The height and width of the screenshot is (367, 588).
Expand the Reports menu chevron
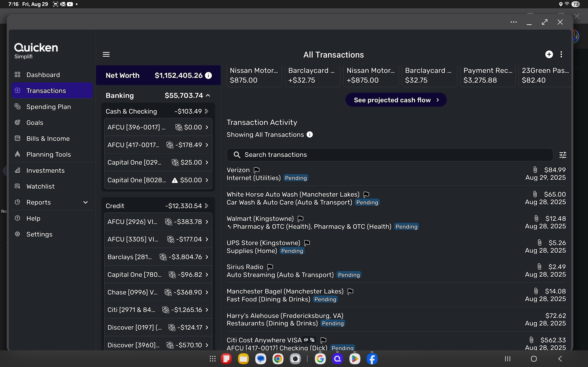pyautogui.click(x=85, y=202)
